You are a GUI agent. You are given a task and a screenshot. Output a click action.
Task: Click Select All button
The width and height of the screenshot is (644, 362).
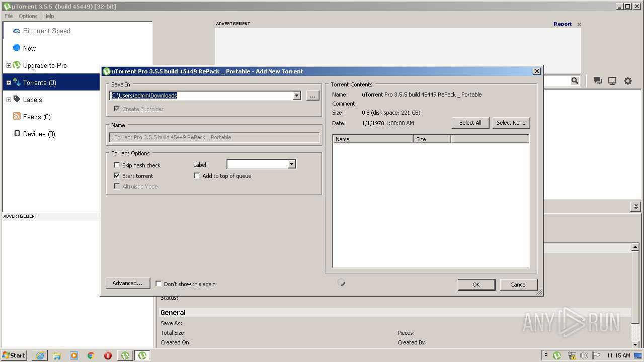(x=470, y=123)
